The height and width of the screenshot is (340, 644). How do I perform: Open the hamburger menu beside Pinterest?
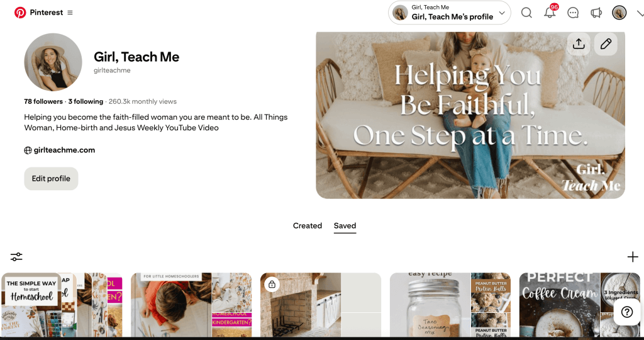[x=70, y=13]
